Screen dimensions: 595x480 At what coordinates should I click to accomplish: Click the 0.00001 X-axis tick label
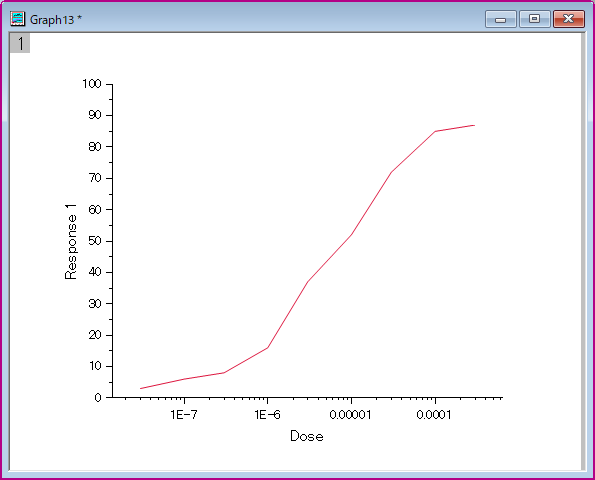click(x=350, y=415)
